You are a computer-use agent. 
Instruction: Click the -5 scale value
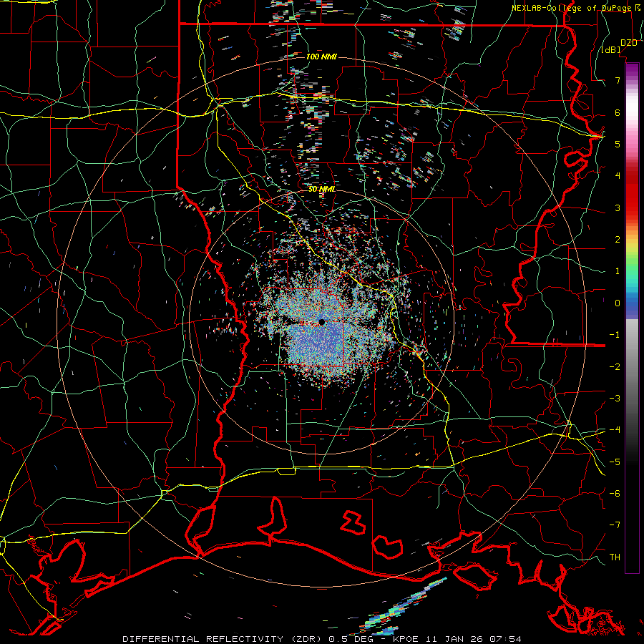coord(615,462)
